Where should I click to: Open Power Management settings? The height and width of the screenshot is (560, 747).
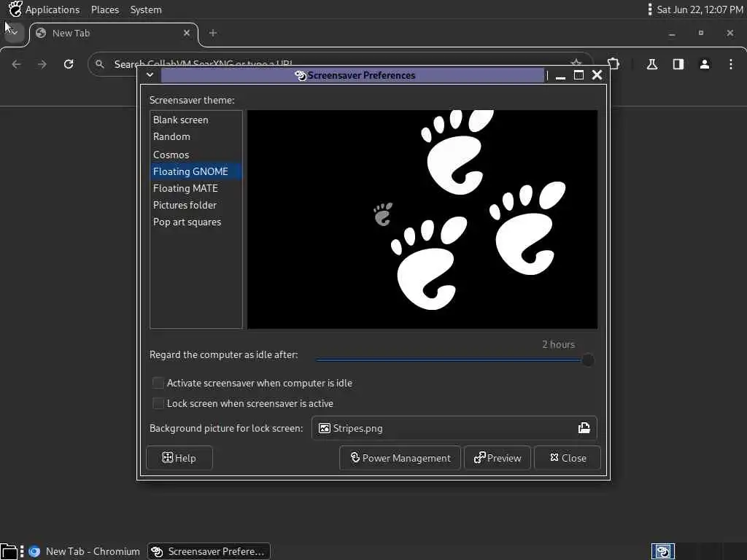[x=400, y=458]
